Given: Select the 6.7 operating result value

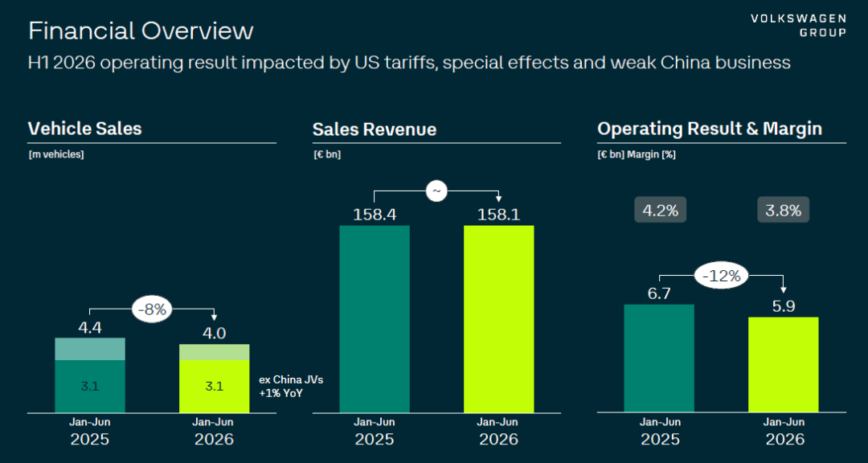Looking at the screenshot, I should coord(659,293).
